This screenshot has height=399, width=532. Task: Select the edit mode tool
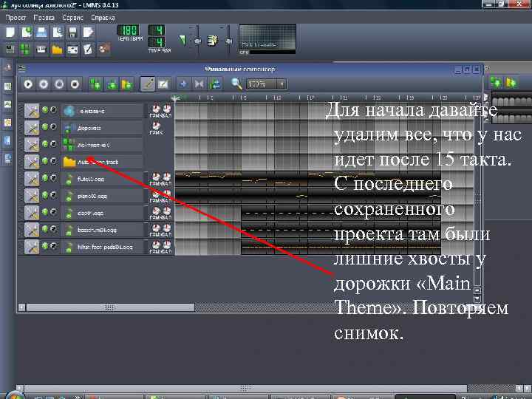[x=163, y=83]
